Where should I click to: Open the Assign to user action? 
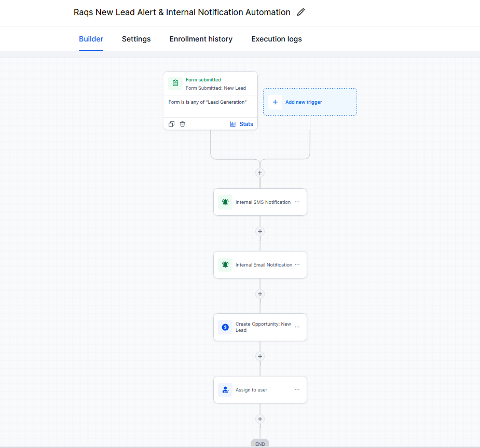260,389
